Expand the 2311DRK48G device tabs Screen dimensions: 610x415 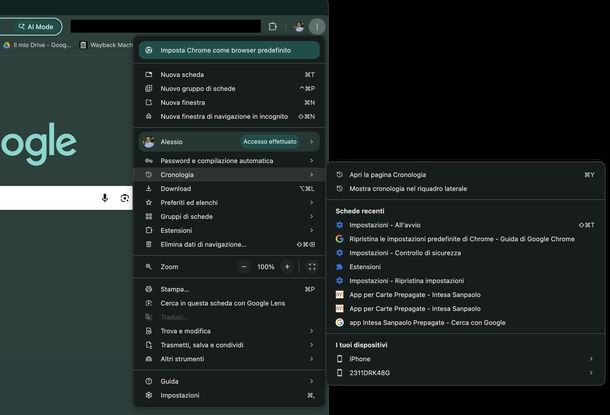(x=465, y=373)
